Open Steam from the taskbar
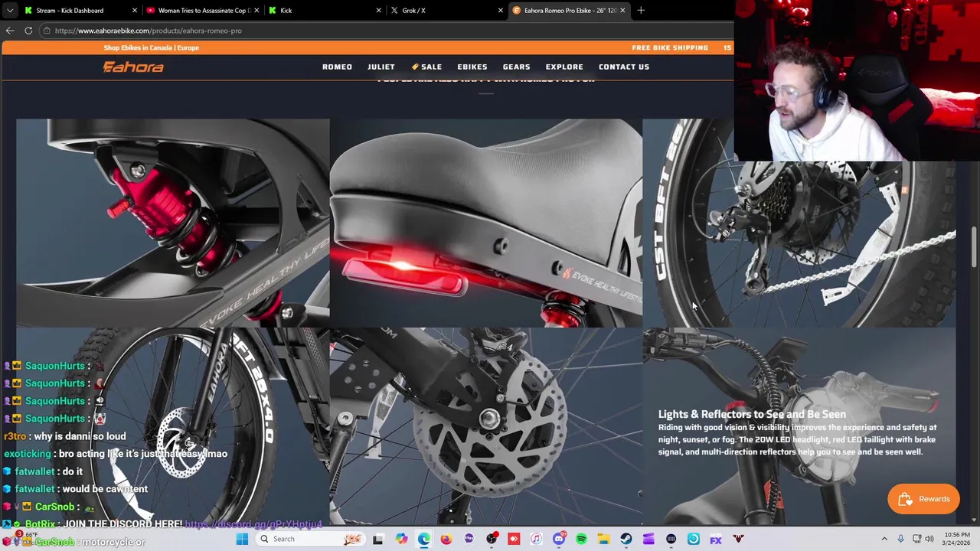This screenshot has width=980, height=551. (626, 539)
